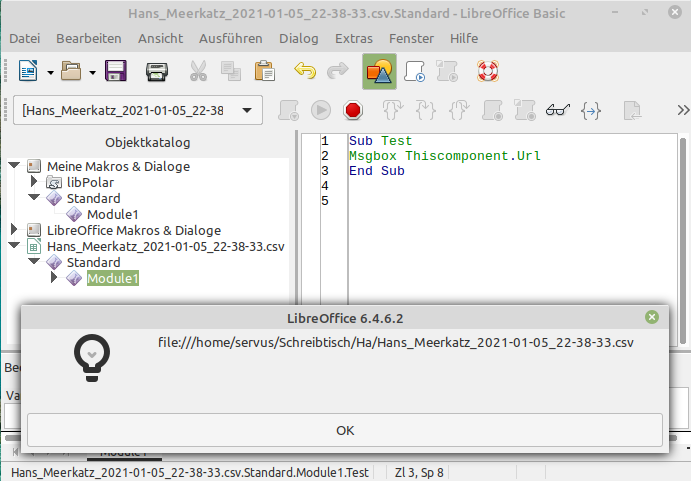Open help with the lifebuoy icon

coord(488,71)
